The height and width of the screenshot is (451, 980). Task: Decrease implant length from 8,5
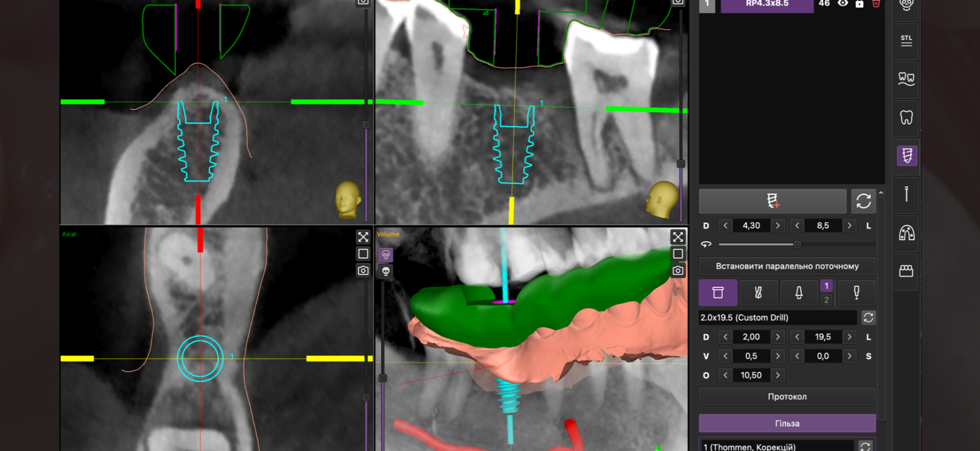pyautogui.click(x=797, y=226)
